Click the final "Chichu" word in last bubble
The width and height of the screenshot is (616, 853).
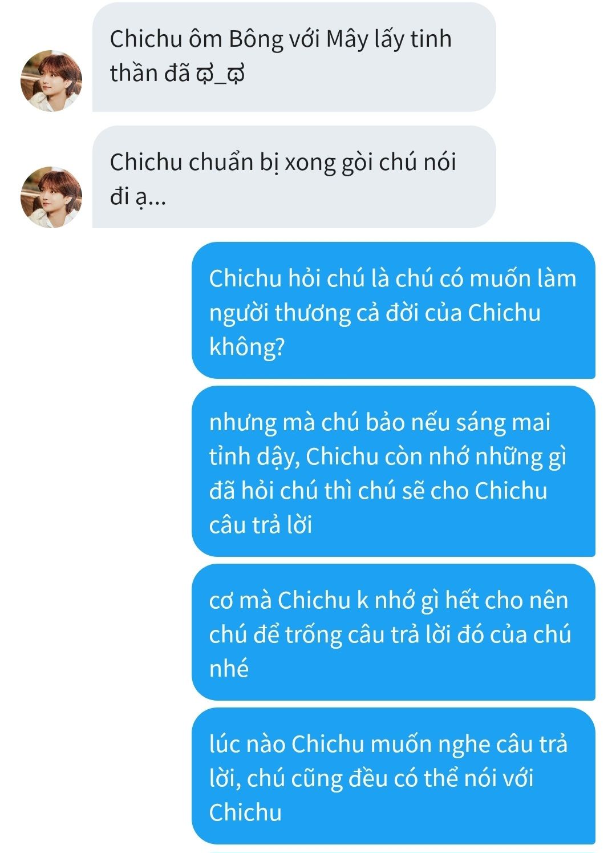tap(245, 812)
